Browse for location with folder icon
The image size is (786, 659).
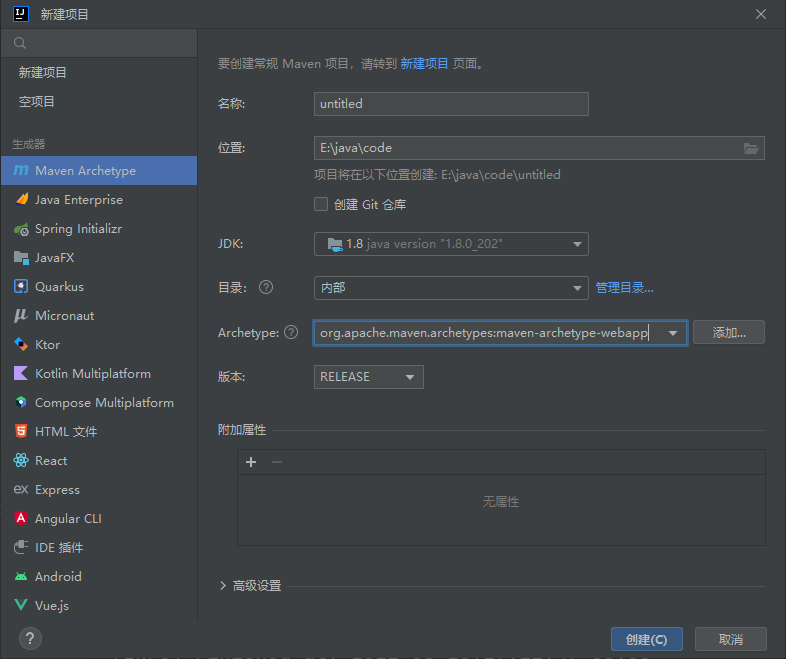(x=750, y=148)
